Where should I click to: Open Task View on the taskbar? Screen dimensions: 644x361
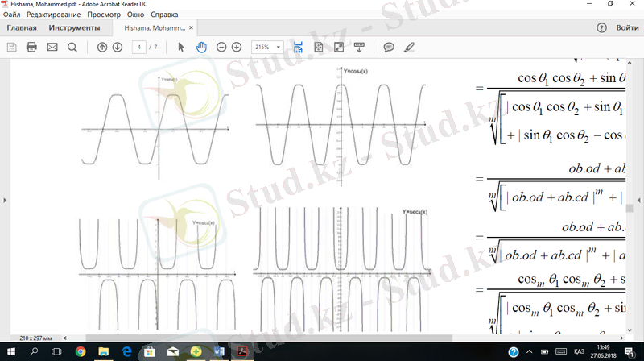tap(56, 351)
